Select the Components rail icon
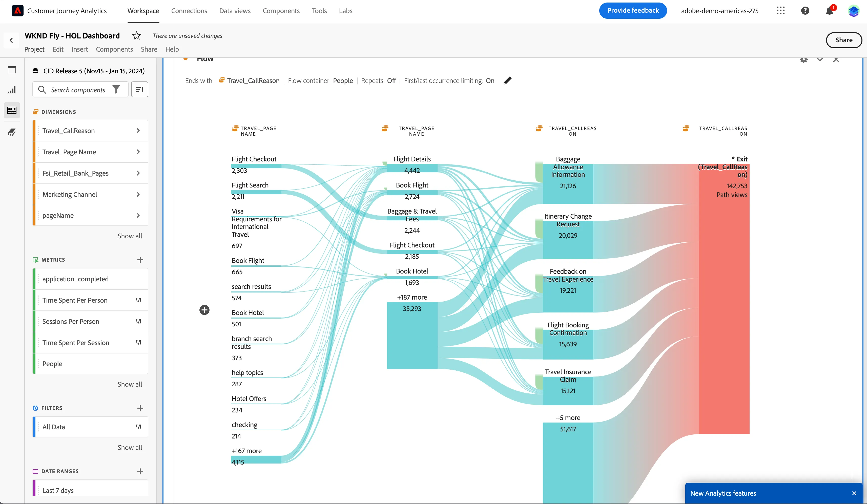The width and height of the screenshot is (867, 504). pyautogui.click(x=12, y=110)
